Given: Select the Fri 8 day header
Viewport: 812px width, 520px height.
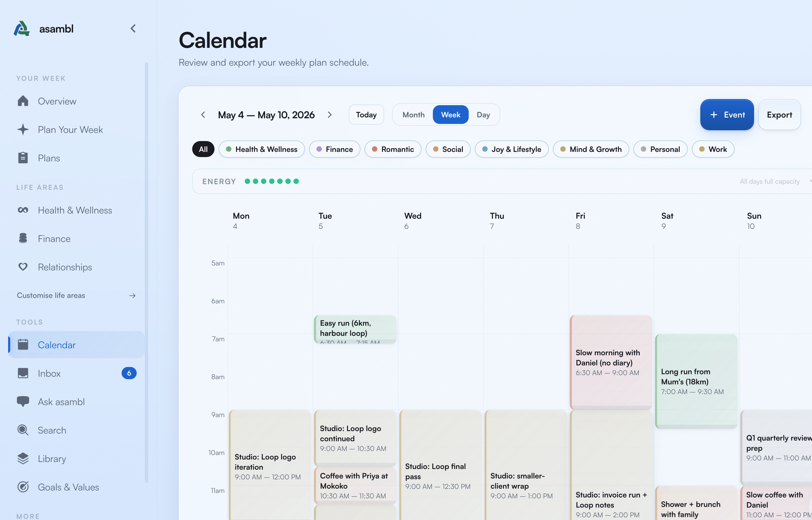Looking at the screenshot, I should tap(580, 221).
